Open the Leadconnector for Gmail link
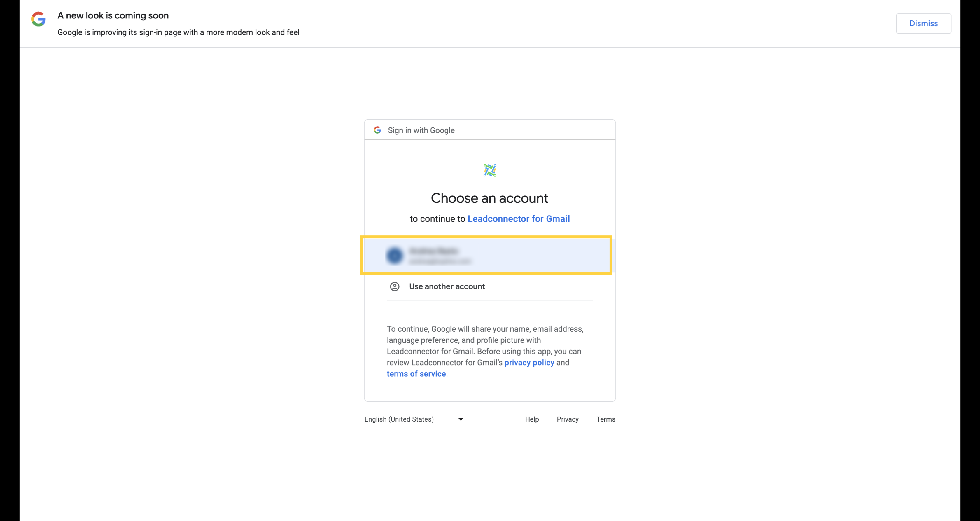 (x=519, y=219)
